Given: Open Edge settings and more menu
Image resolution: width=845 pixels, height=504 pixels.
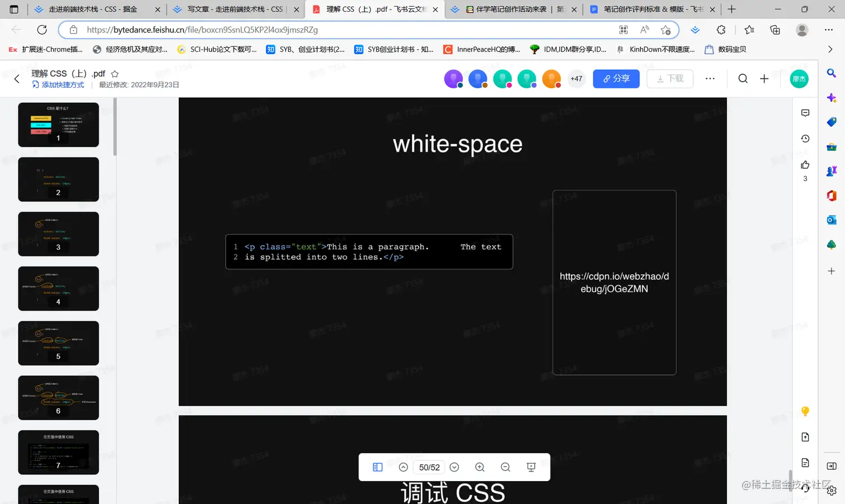Looking at the screenshot, I should [829, 30].
